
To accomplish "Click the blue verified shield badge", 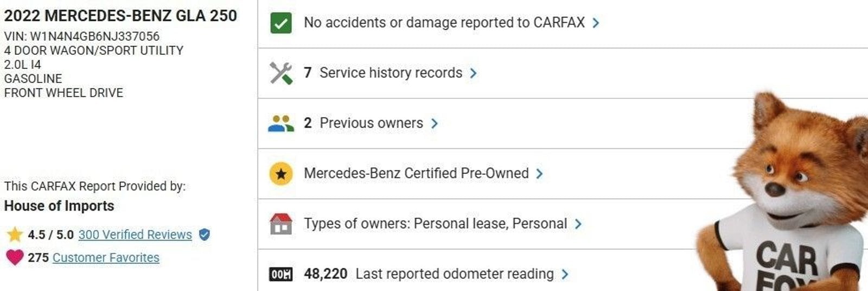I will (205, 235).
